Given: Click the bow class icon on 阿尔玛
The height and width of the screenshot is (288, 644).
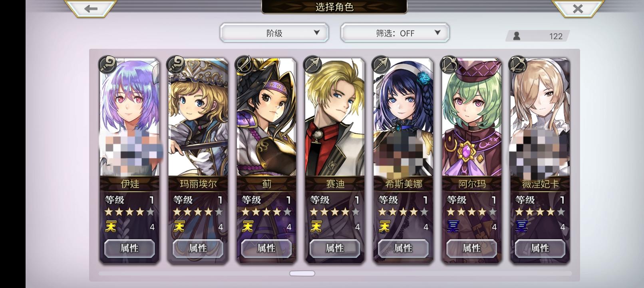Looking at the screenshot, I should click(449, 64).
